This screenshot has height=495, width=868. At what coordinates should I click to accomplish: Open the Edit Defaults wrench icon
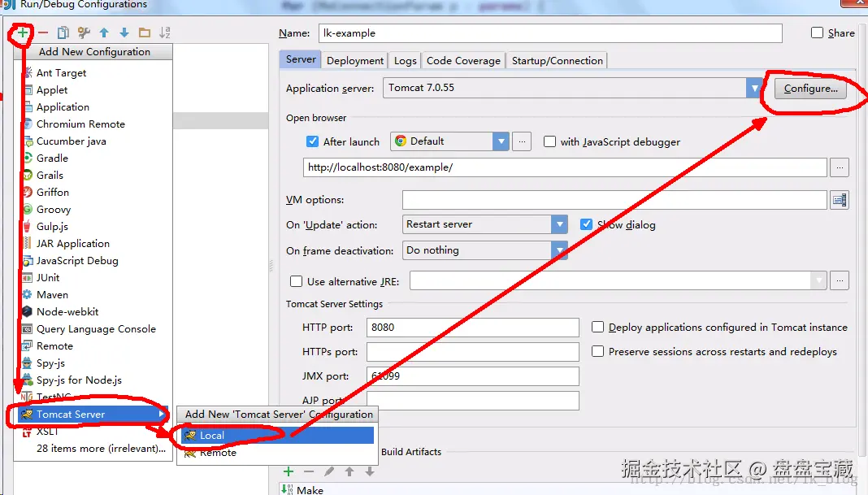[84, 33]
